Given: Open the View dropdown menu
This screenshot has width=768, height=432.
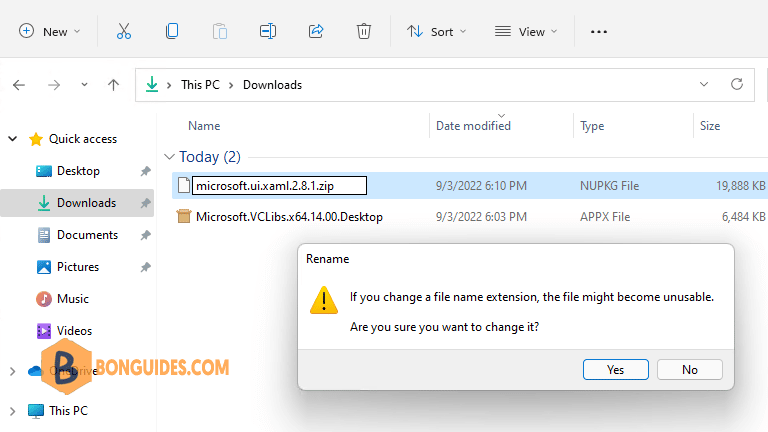Looking at the screenshot, I should pos(526,31).
